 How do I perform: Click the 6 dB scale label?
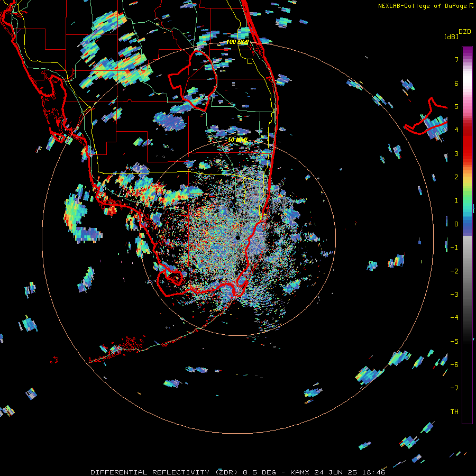(456, 83)
